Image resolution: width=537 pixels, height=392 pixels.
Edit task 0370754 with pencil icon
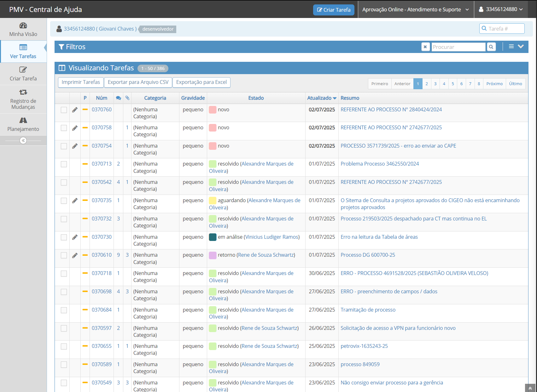(75, 146)
